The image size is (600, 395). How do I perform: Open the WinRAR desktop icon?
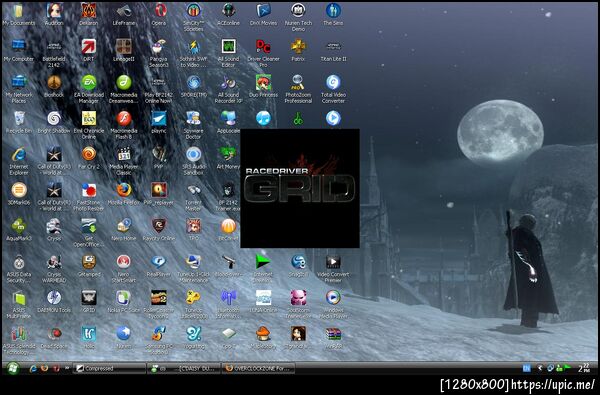[x=333, y=338]
